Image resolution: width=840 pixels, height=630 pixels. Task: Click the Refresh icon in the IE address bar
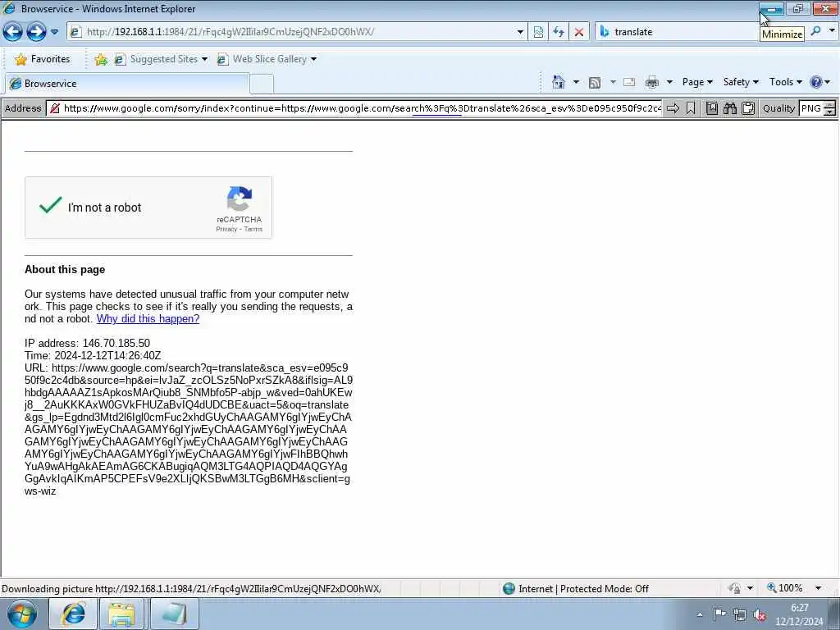[559, 32]
